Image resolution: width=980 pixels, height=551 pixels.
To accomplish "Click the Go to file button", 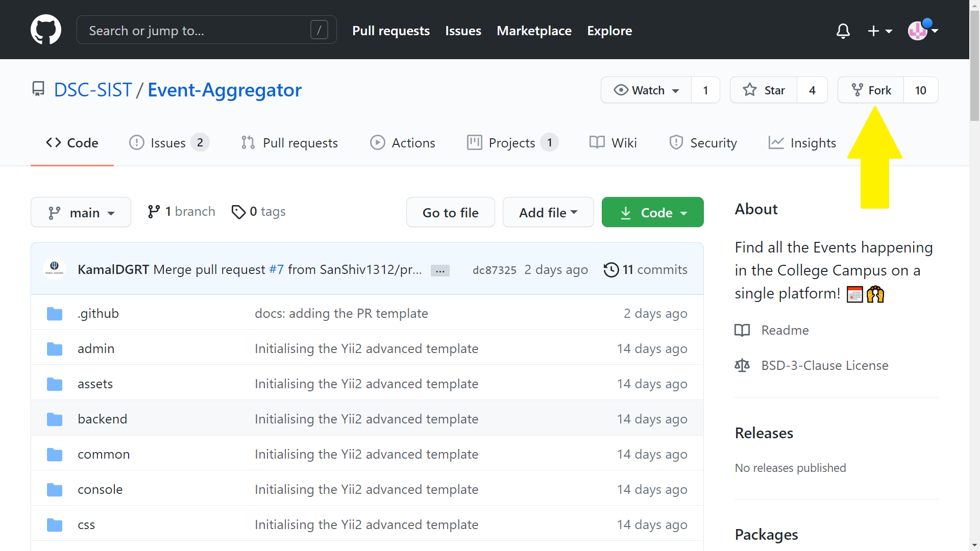I will (x=451, y=212).
